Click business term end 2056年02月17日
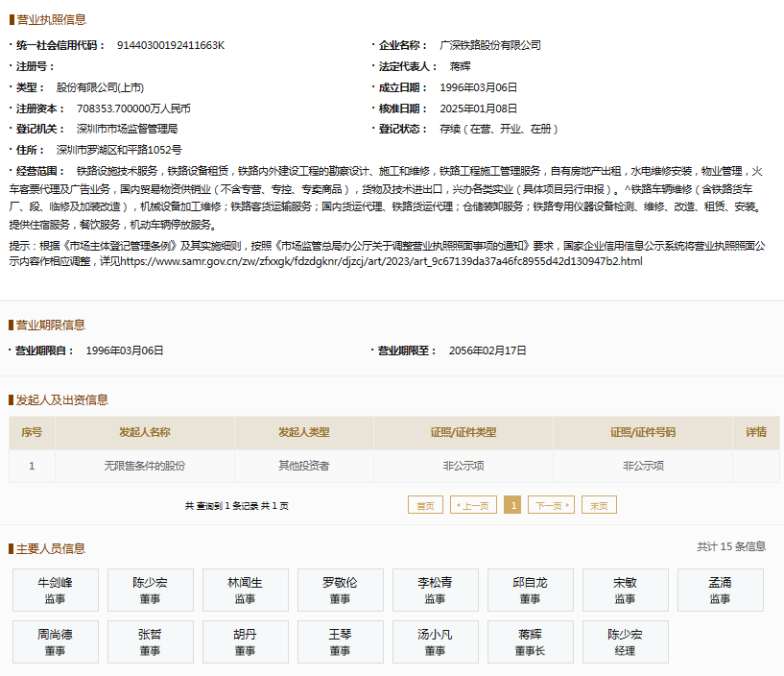 pos(487,350)
